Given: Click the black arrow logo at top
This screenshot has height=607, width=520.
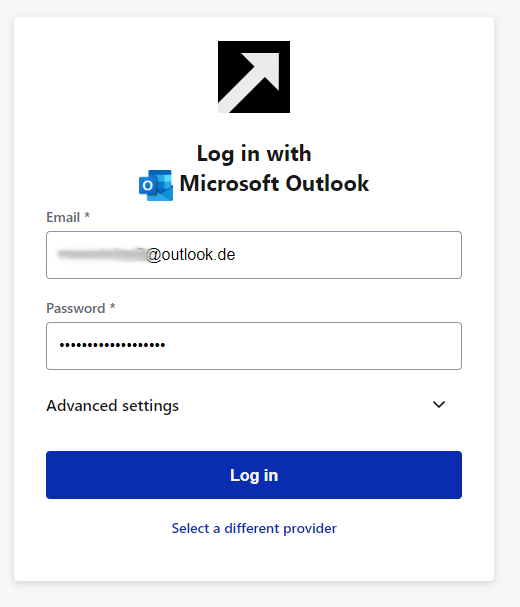Looking at the screenshot, I should 254,77.
